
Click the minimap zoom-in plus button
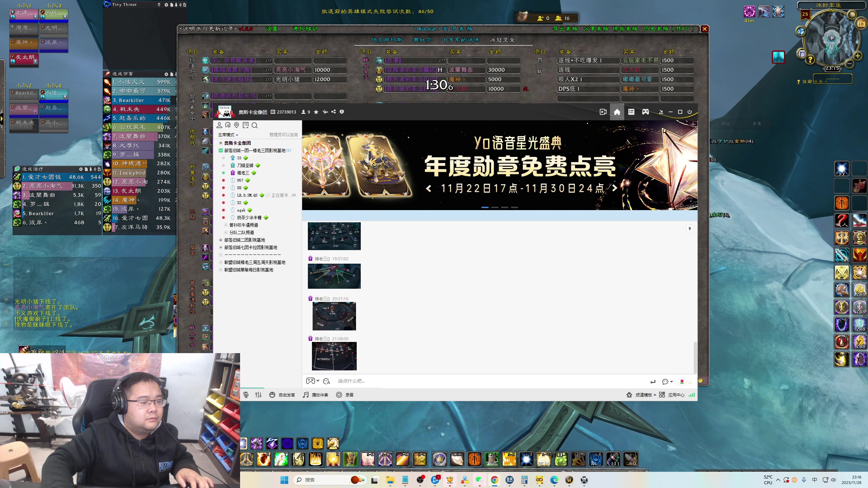(858, 56)
